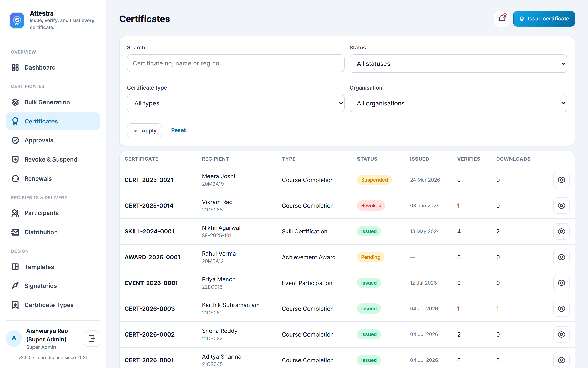Click the Issue certificate button

(x=544, y=19)
